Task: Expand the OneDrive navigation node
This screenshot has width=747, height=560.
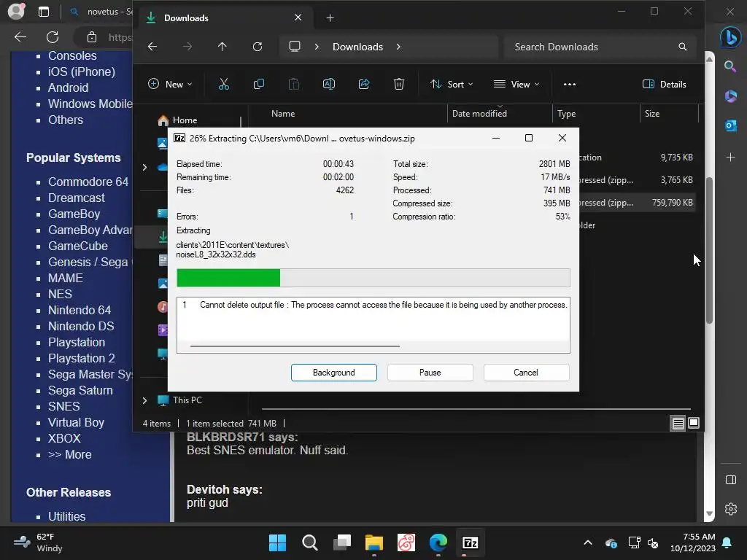Action: [x=144, y=167]
